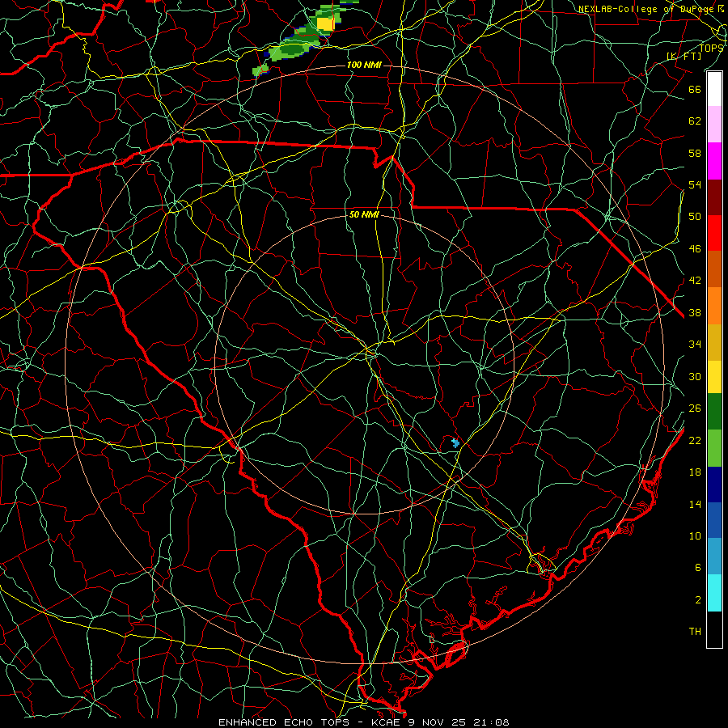
Task: Click the legend value 34
Action: pos(695,344)
